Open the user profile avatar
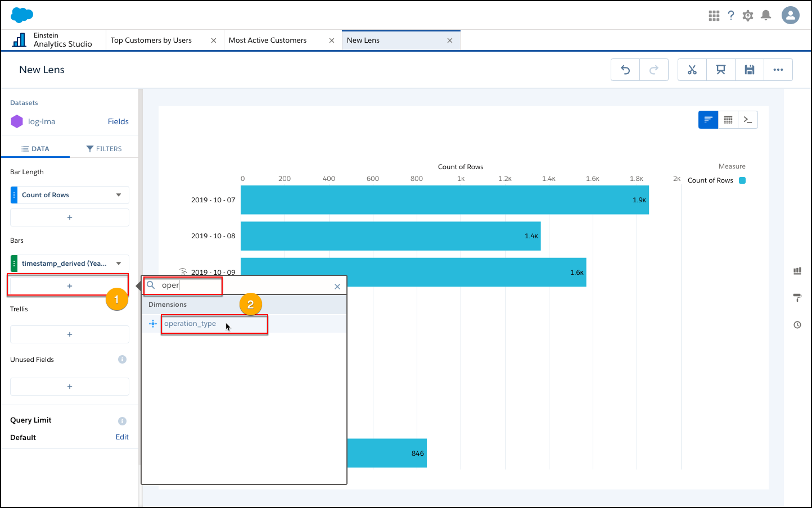The image size is (812, 508). 791,15
